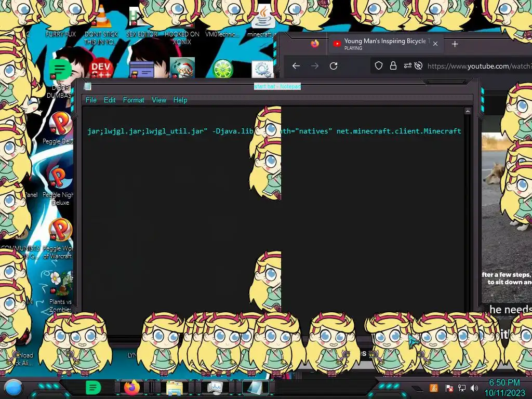532x399 pixels.
Task: Select the gears settings file desktop icon
Action: pos(262,70)
